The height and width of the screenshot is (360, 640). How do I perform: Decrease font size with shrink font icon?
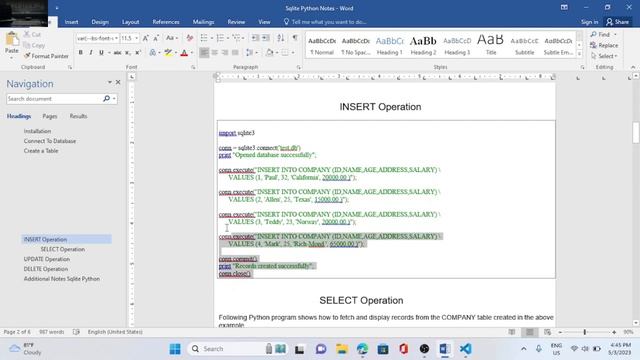(156, 38)
